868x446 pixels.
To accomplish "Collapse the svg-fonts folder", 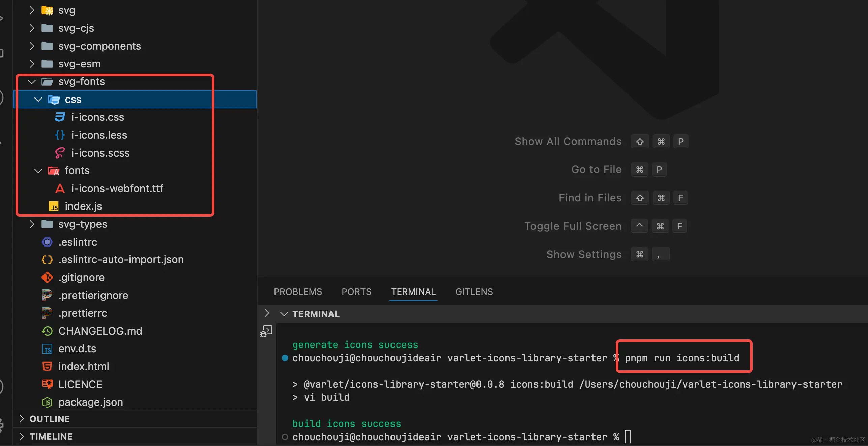I will (x=32, y=82).
